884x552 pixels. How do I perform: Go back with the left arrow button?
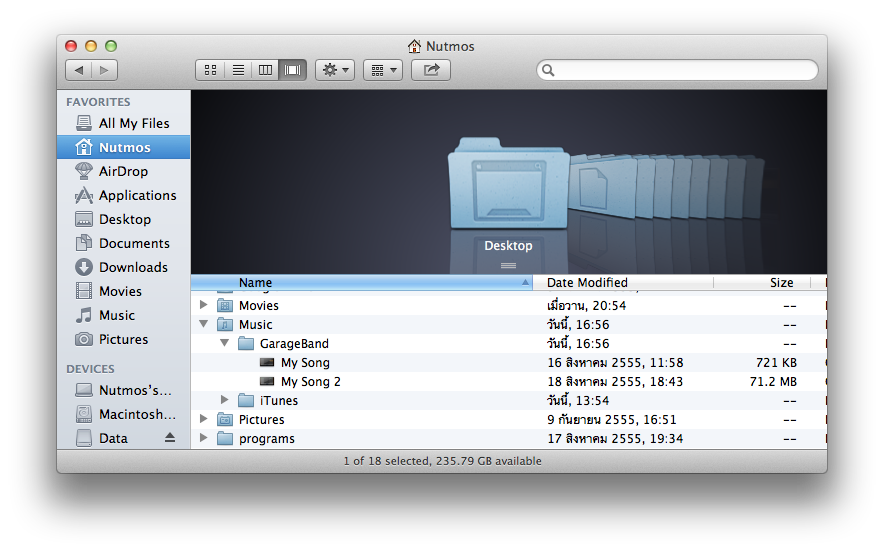click(x=79, y=70)
